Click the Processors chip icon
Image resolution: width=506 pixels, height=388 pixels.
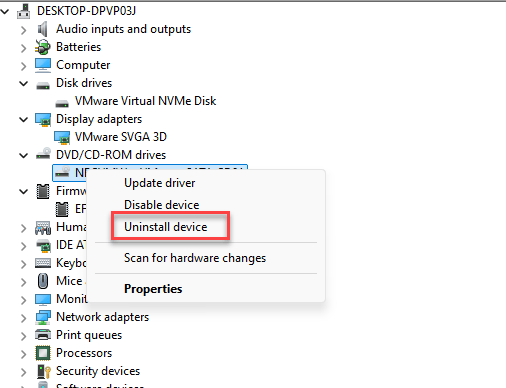click(x=43, y=353)
